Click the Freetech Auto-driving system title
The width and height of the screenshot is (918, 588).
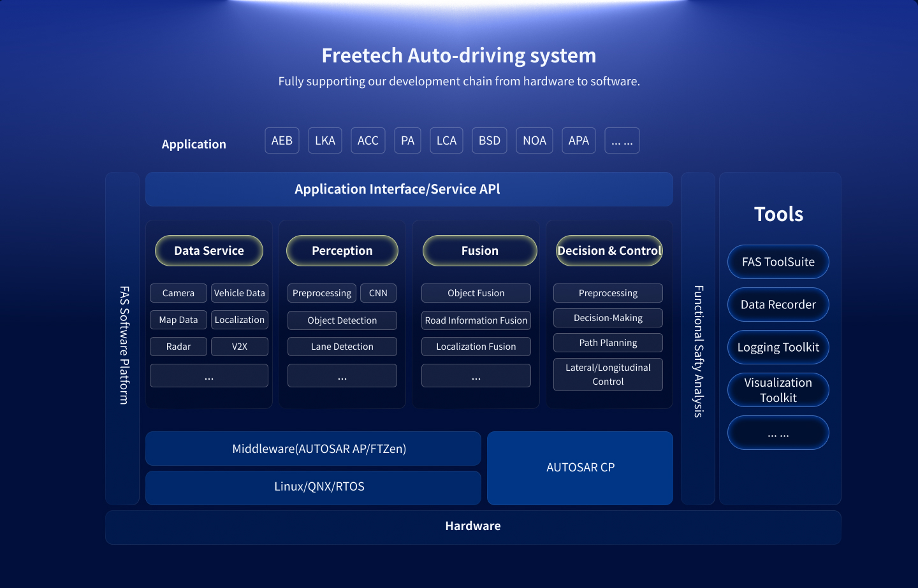[x=459, y=55]
